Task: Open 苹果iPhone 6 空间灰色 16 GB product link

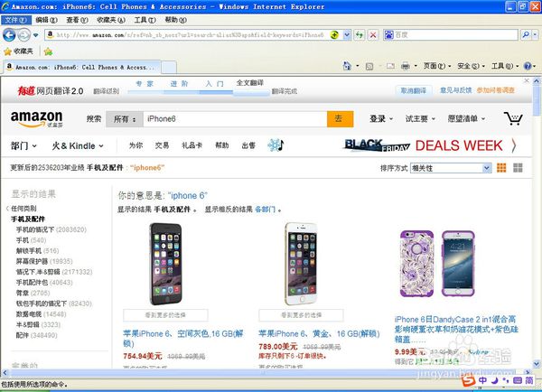Action: coord(182,339)
